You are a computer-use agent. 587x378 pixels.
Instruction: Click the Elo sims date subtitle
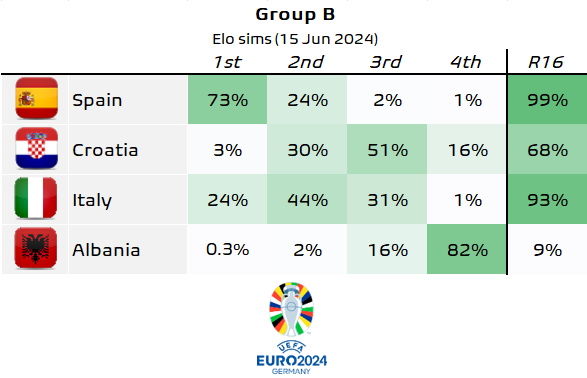295,39
